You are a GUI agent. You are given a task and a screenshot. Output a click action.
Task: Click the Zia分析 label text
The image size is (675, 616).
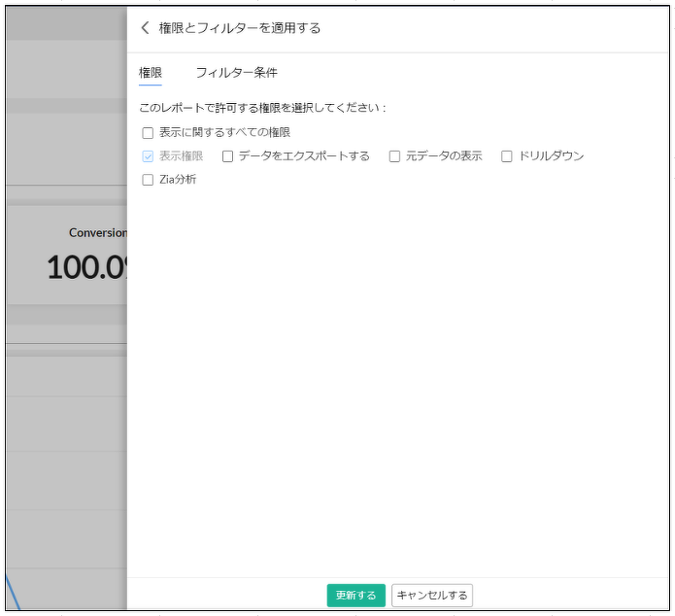click(x=178, y=180)
